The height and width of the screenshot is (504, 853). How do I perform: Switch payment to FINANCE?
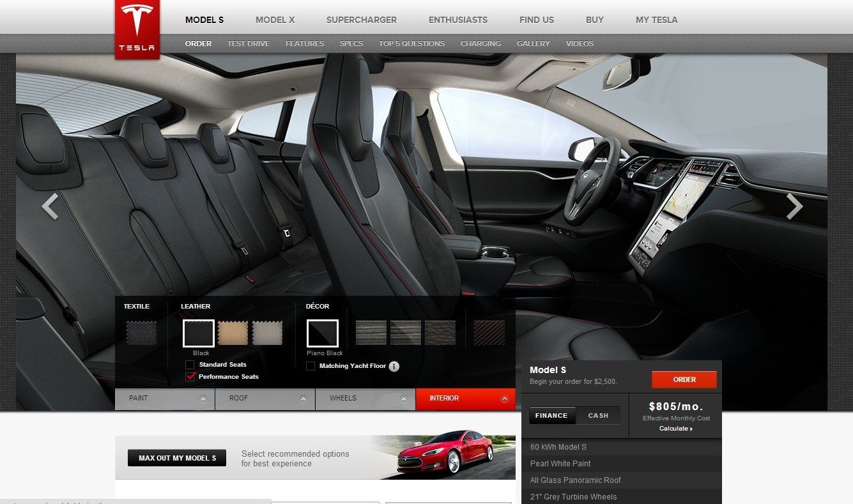(552, 415)
